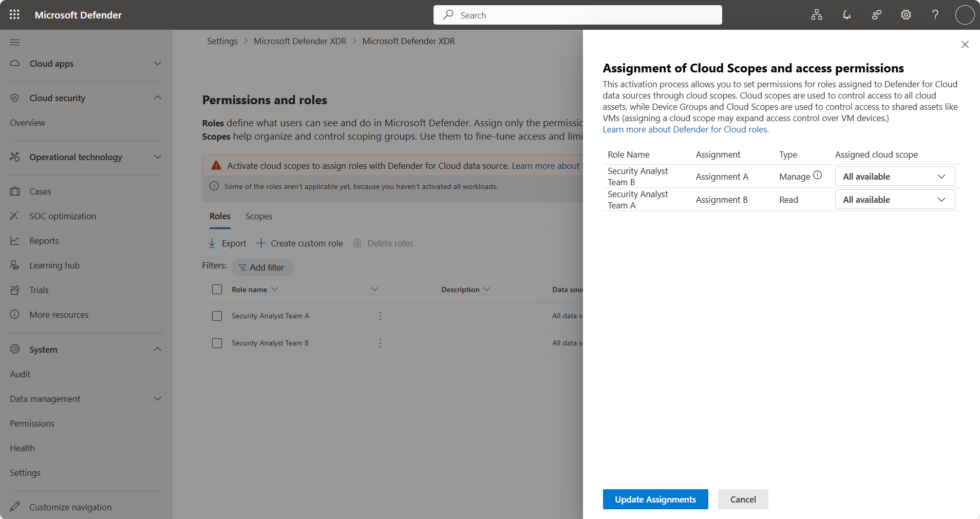Close the cloud scopes assignment panel
The width and height of the screenshot is (980, 519).
965,45
